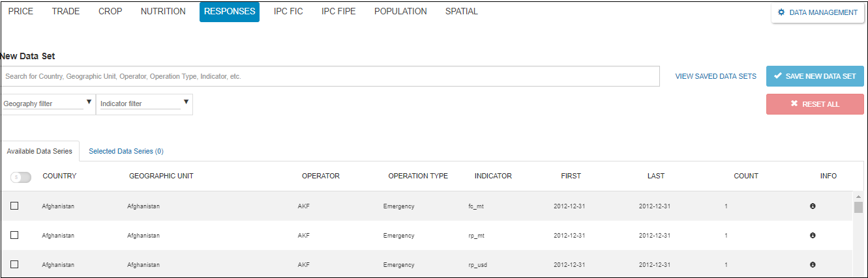Open the NUTRITION tab

point(163,12)
